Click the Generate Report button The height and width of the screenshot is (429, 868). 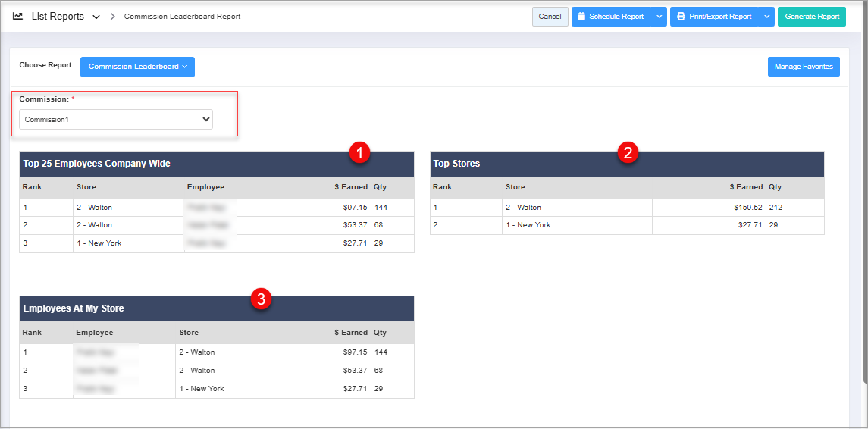pos(811,17)
